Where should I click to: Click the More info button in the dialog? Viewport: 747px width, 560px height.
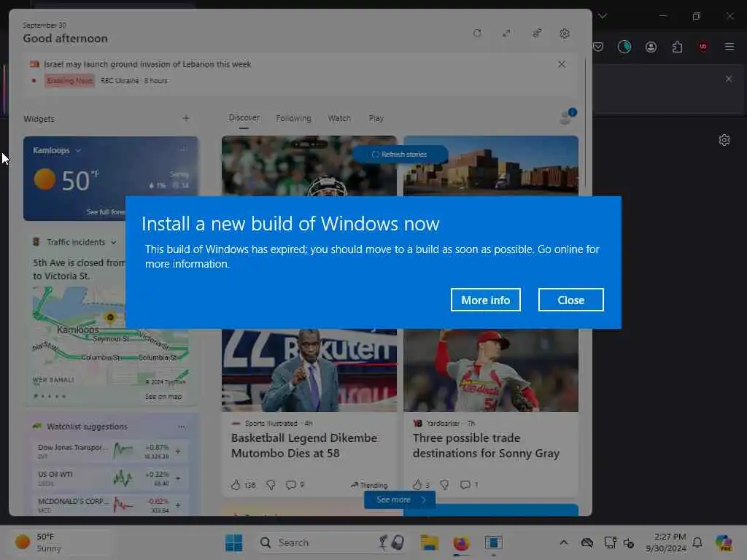(x=485, y=300)
